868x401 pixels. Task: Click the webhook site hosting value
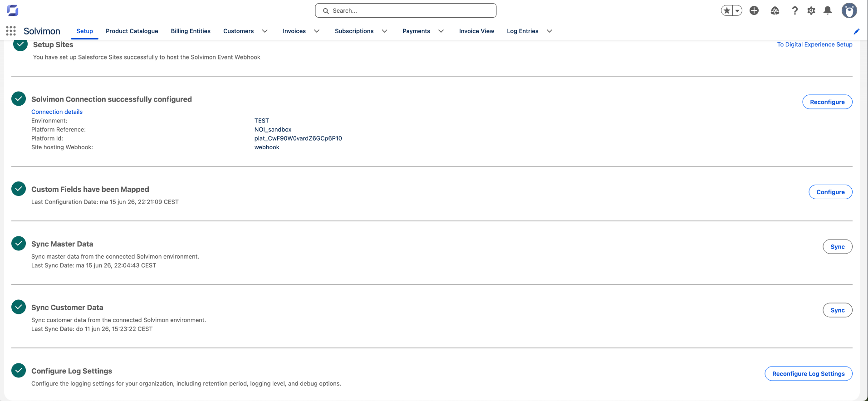267,147
